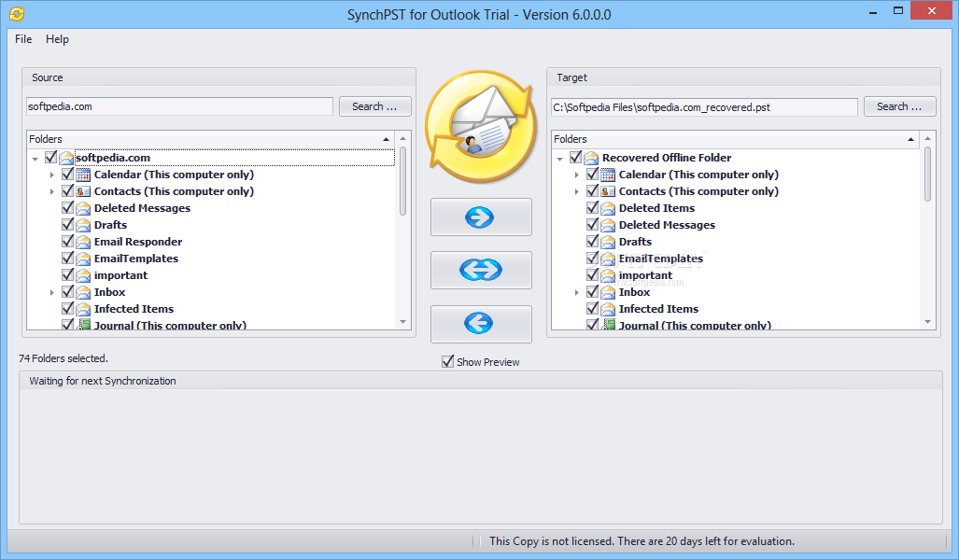The height and width of the screenshot is (560, 959).
Task: Click the Source path input field
Action: click(180, 106)
